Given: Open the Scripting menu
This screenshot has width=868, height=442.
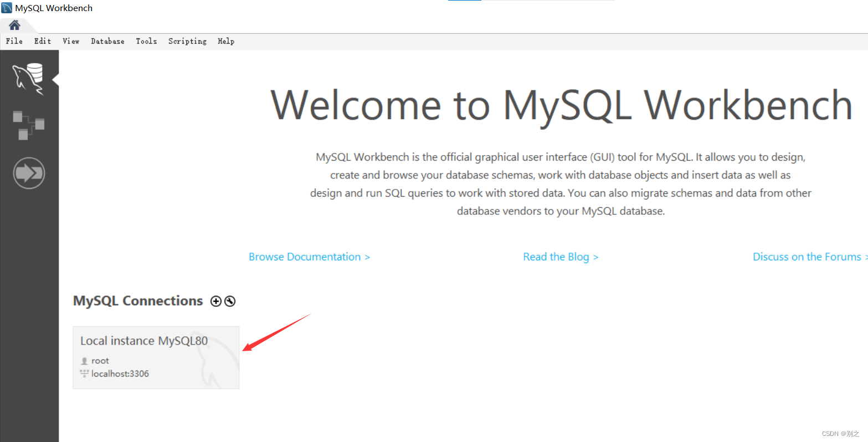Looking at the screenshot, I should coord(187,41).
